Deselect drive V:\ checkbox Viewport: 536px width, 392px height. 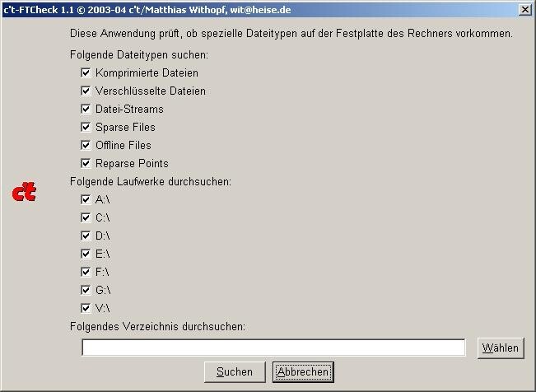[86, 309]
